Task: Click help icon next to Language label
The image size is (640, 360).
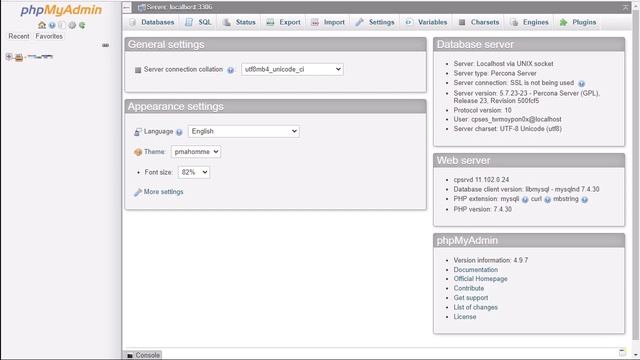Action: pos(179,132)
